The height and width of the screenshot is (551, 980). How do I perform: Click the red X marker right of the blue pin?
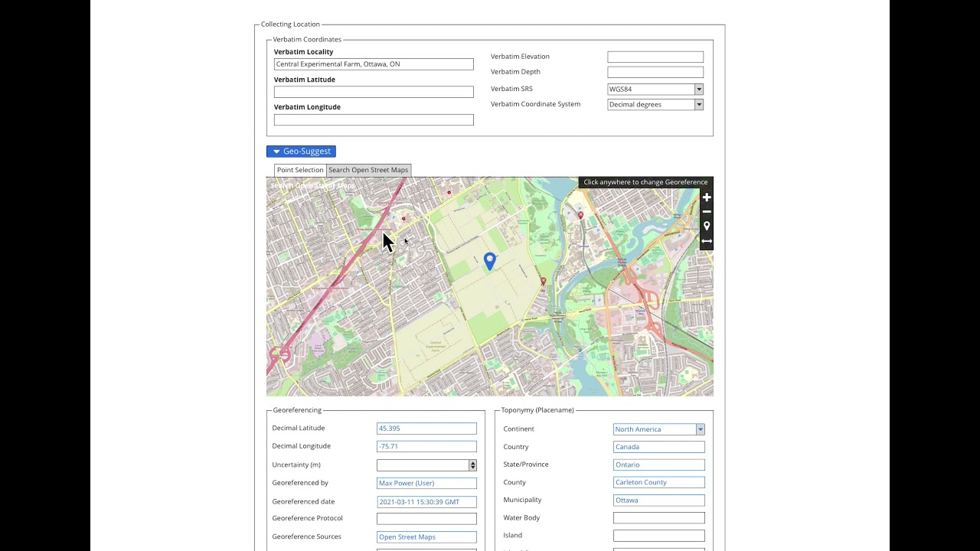[544, 282]
